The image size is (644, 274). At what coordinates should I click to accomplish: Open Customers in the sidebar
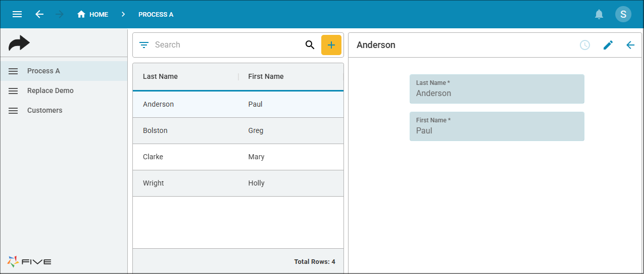coord(64,110)
